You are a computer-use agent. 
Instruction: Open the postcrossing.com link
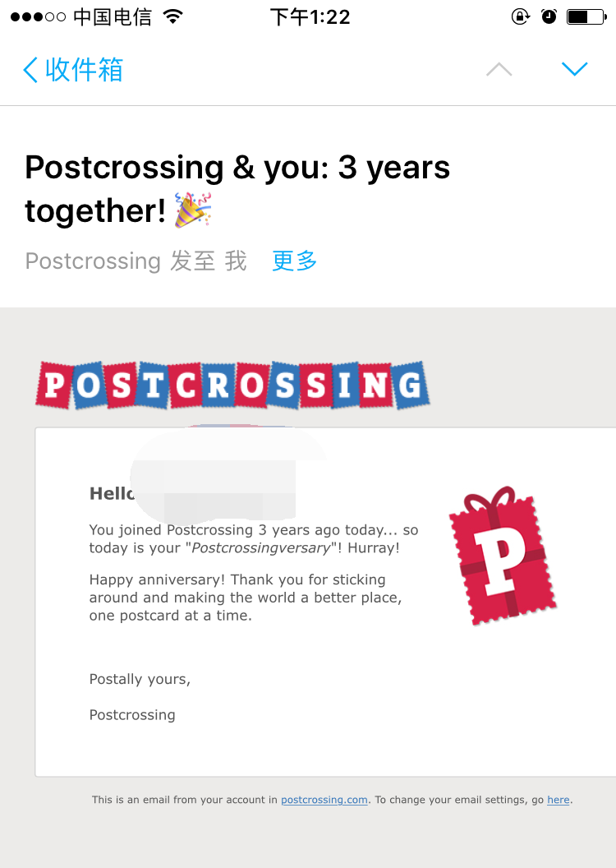324,799
